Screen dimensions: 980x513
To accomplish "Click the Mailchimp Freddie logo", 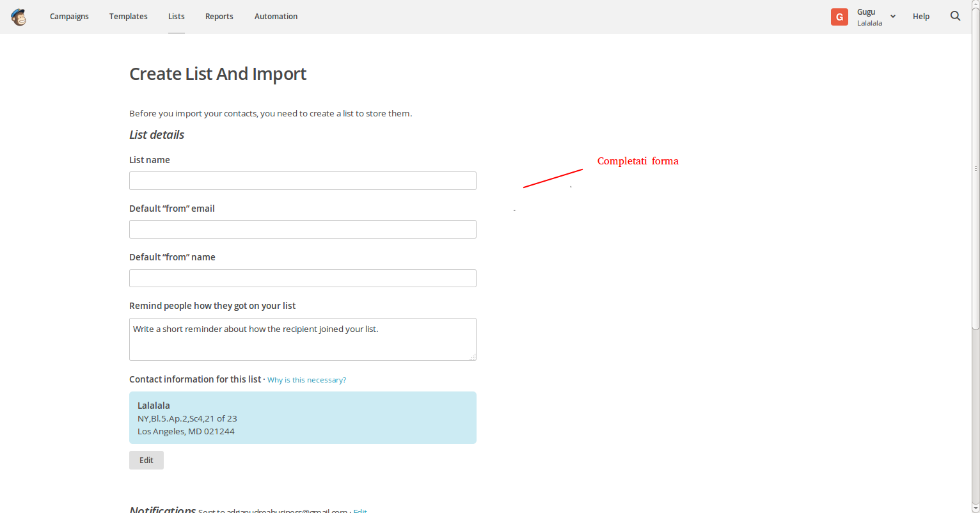I will (19, 17).
